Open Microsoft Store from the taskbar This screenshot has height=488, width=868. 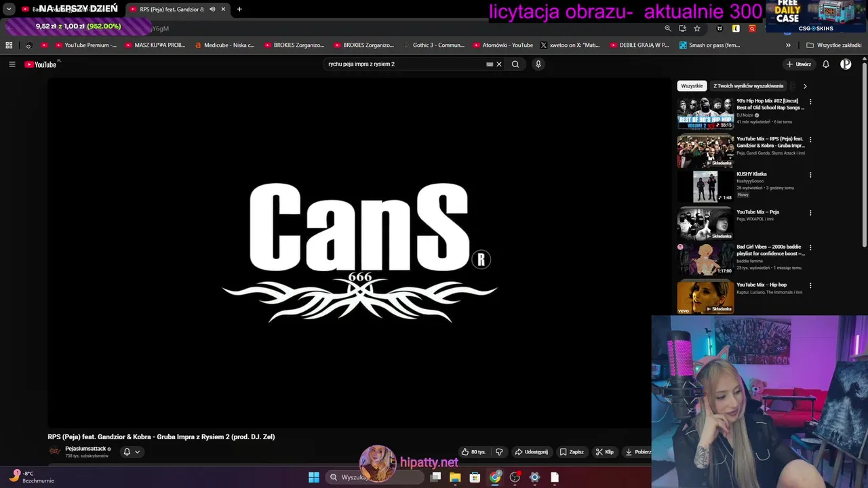click(x=475, y=477)
